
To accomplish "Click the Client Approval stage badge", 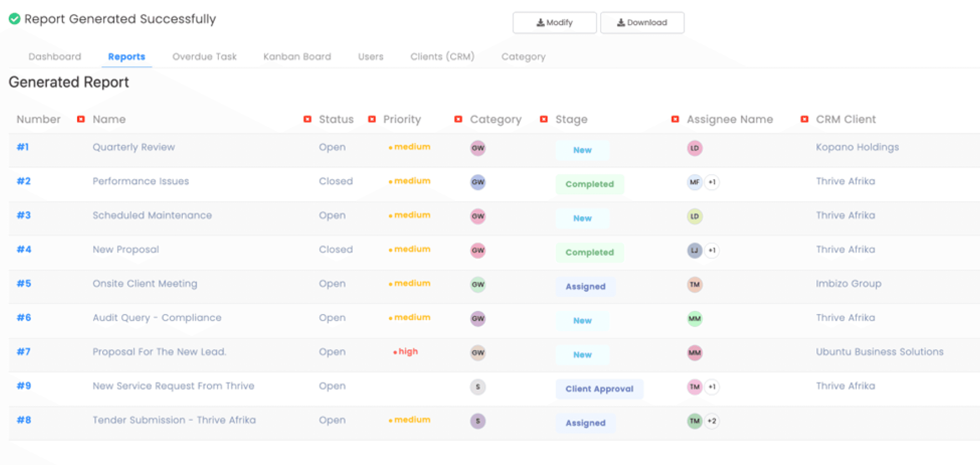I will point(599,389).
